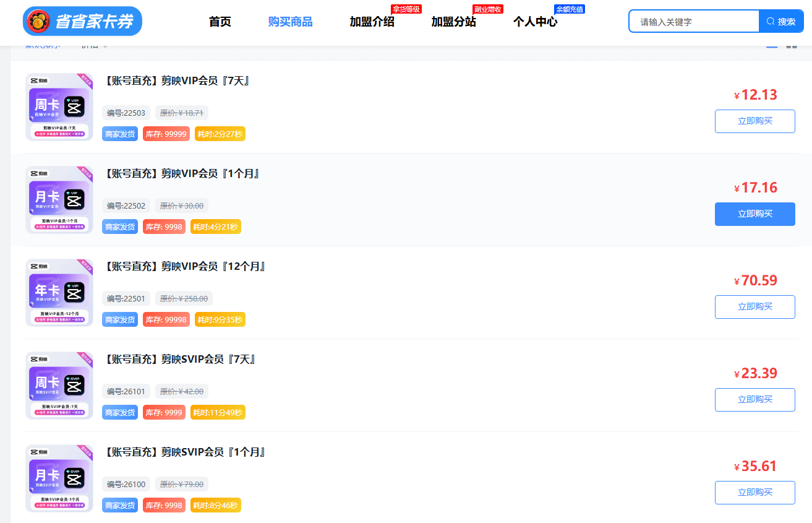The width and height of the screenshot is (812, 523).
Task: Open the 购买商品 menu item
Action: tap(290, 22)
